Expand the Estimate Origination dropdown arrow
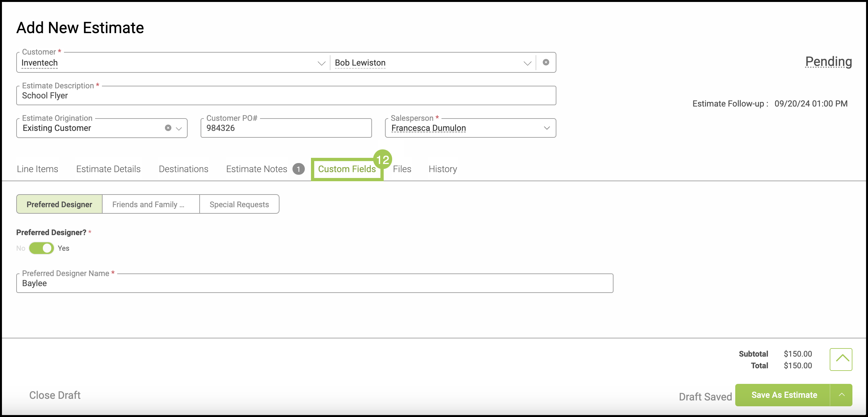The width and height of the screenshot is (868, 417). pyautogui.click(x=179, y=128)
